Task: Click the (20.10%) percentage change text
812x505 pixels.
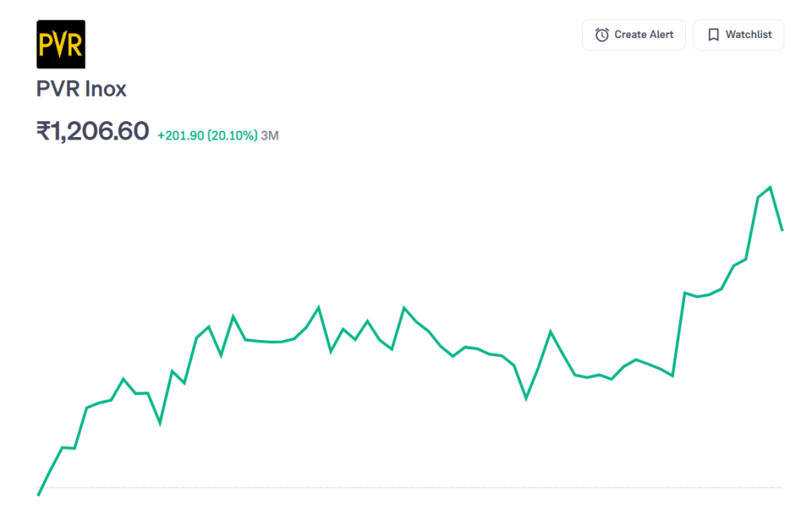Action: click(x=232, y=136)
